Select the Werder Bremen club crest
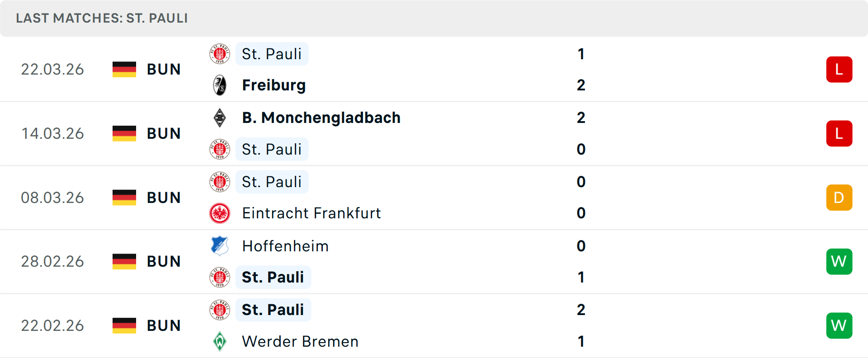The width and height of the screenshot is (868, 358). (x=220, y=341)
